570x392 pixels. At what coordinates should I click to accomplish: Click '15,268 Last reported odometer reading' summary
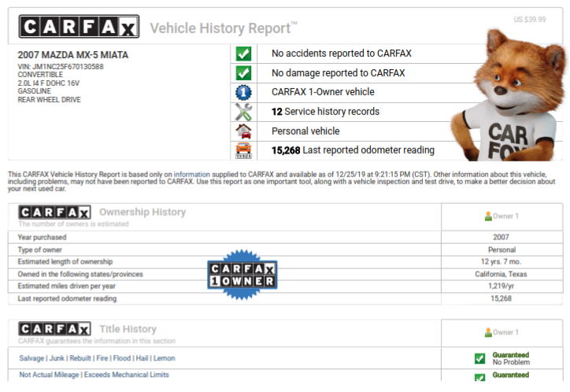coord(353,150)
